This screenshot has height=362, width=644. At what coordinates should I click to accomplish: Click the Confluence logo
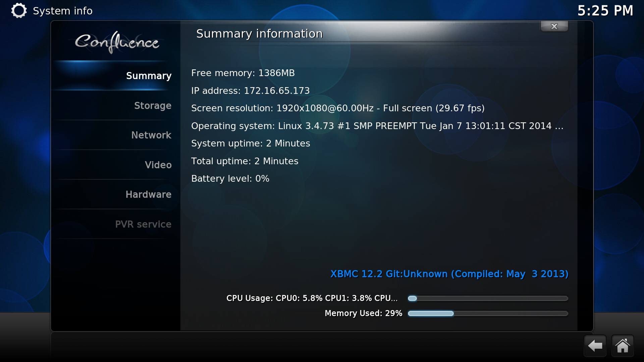(117, 42)
